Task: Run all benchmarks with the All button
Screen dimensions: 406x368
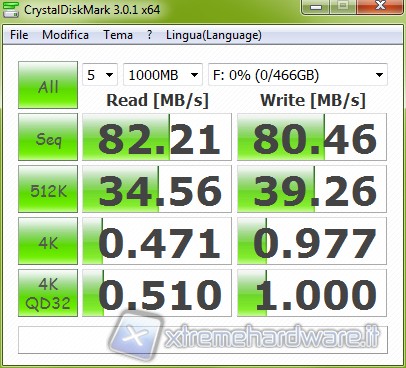Action: pos(48,85)
